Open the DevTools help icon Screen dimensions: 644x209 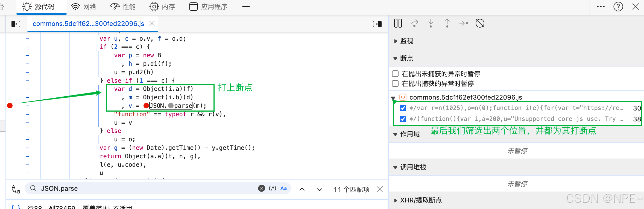618,7
